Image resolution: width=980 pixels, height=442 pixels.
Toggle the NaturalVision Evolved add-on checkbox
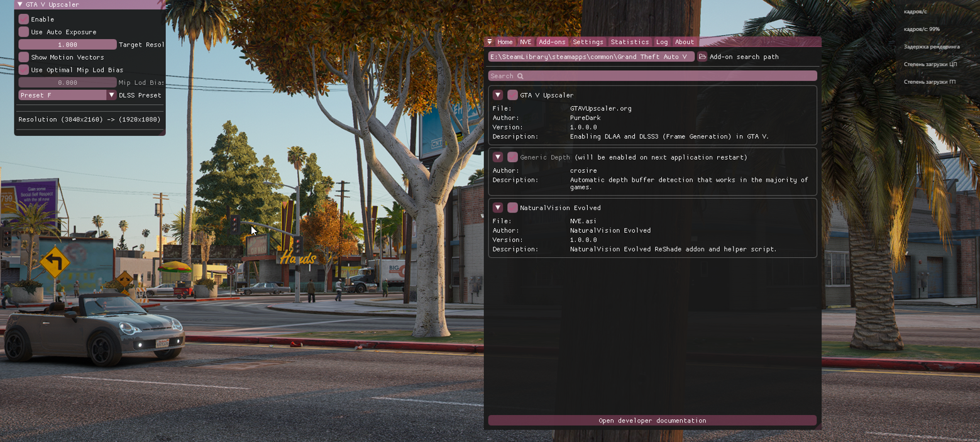(x=513, y=207)
